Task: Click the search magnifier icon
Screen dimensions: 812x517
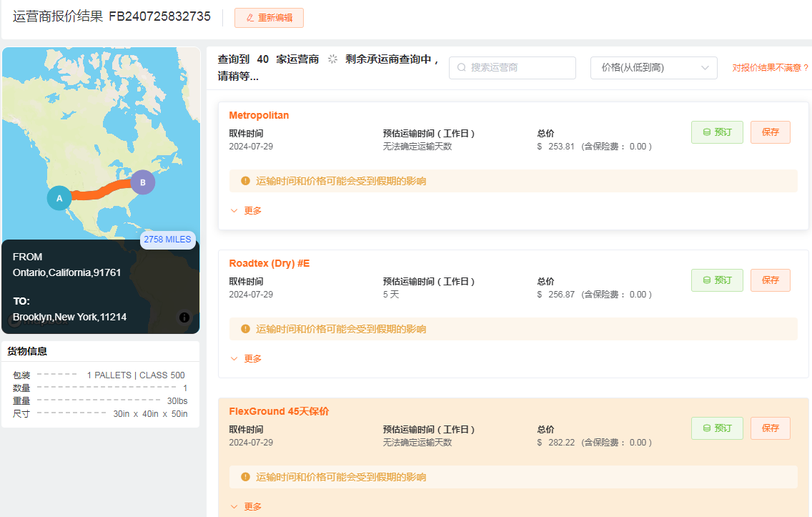Action: (x=462, y=68)
